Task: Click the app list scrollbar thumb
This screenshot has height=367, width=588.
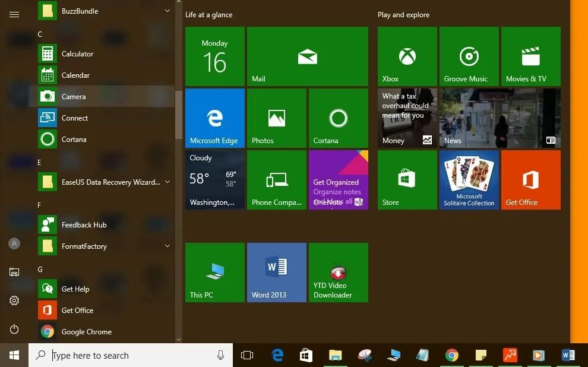Action: [x=179, y=115]
